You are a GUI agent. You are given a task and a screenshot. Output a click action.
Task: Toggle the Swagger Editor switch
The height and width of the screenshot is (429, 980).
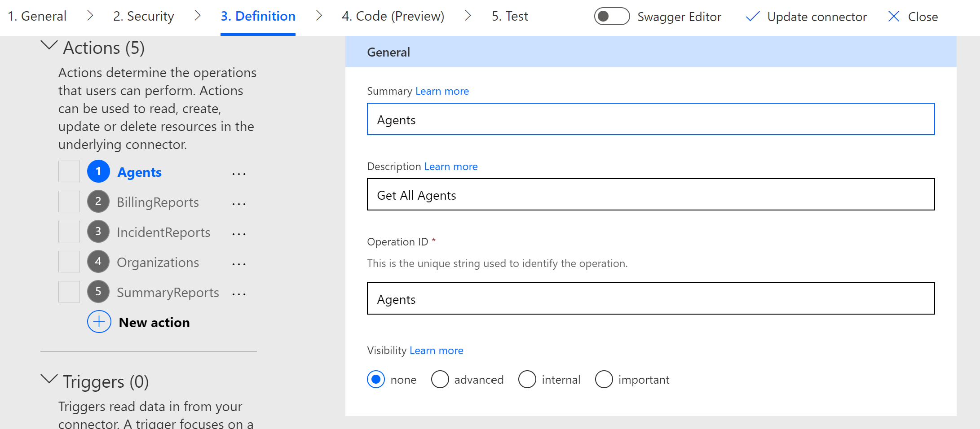tap(611, 17)
